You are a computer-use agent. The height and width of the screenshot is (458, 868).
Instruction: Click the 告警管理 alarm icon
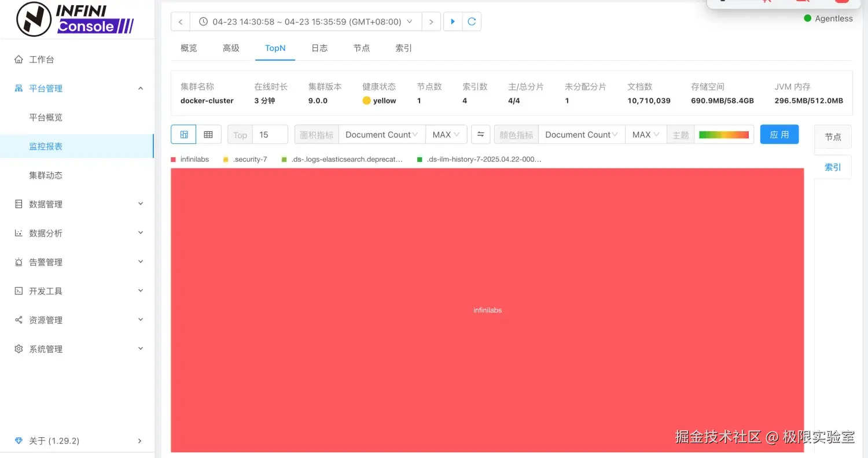coord(19,262)
